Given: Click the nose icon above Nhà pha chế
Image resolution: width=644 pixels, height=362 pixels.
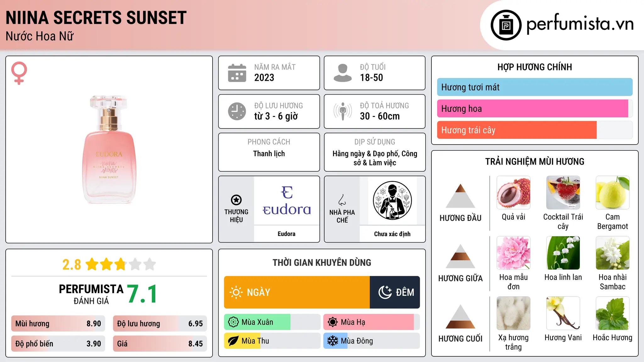Looking at the screenshot, I should 342,200.
